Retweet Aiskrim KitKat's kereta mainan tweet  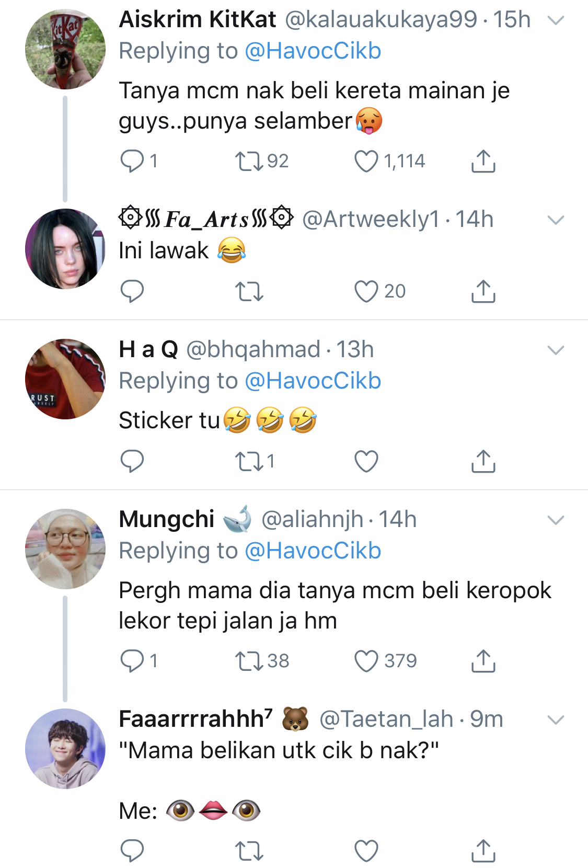(249, 161)
